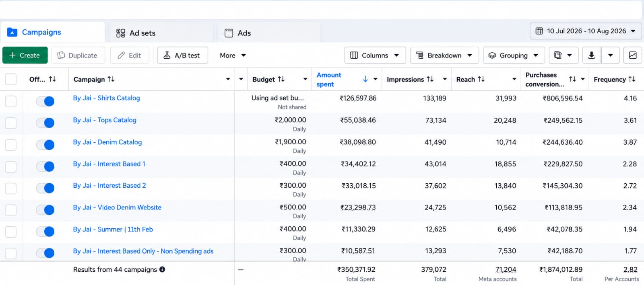The image size is (644, 285).
Task: Sort the Impressions column arrows
Action: [x=430, y=79]
